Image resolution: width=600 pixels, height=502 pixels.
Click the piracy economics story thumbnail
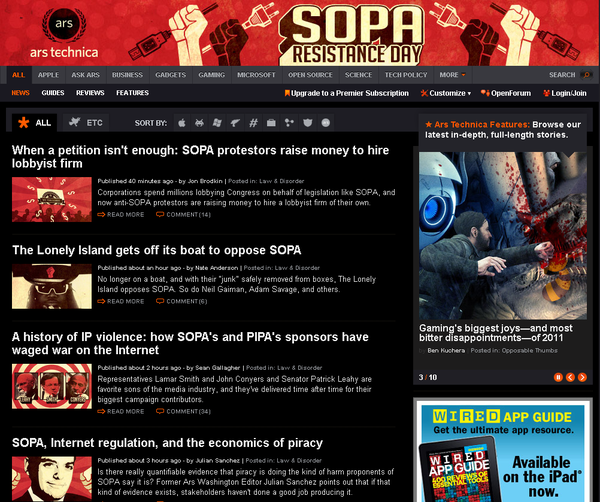coord(52,479)
